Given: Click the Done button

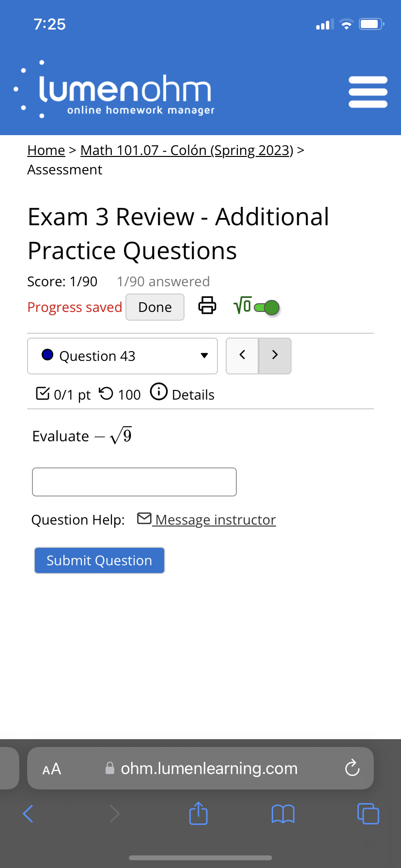Looking at the screenshot, I should 154,307.
